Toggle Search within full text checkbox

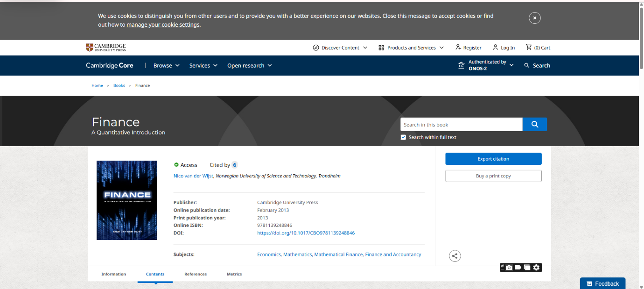coord(403,137)
